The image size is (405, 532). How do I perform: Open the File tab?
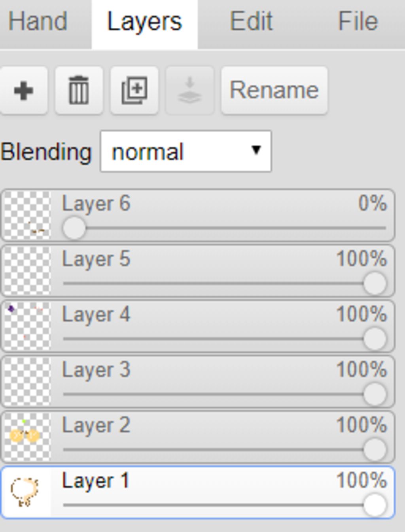click(358, 22)
